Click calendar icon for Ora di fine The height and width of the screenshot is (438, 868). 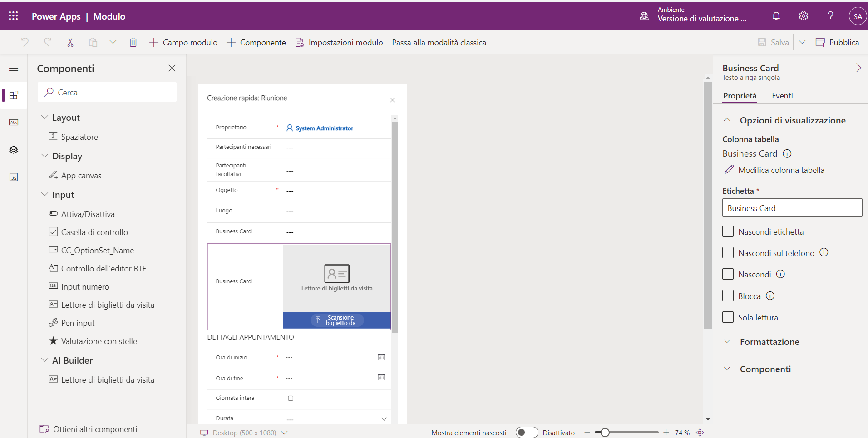pos(381,377)
